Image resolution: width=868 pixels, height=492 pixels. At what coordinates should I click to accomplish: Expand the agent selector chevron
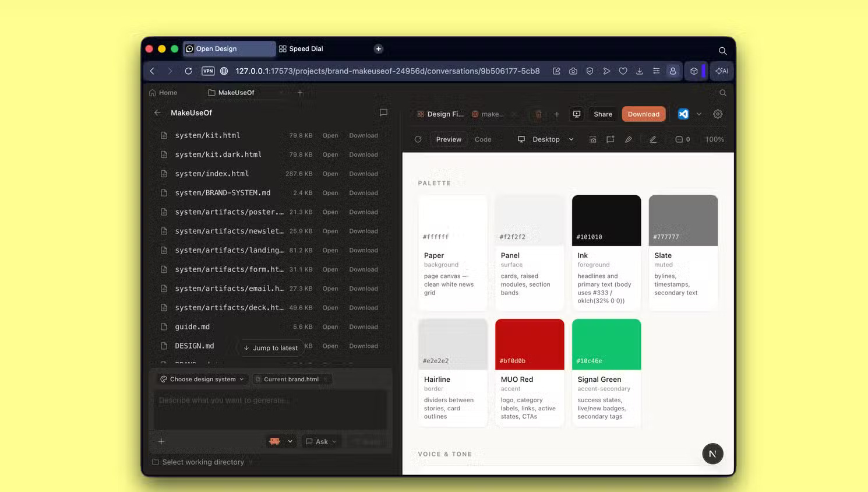290,441
